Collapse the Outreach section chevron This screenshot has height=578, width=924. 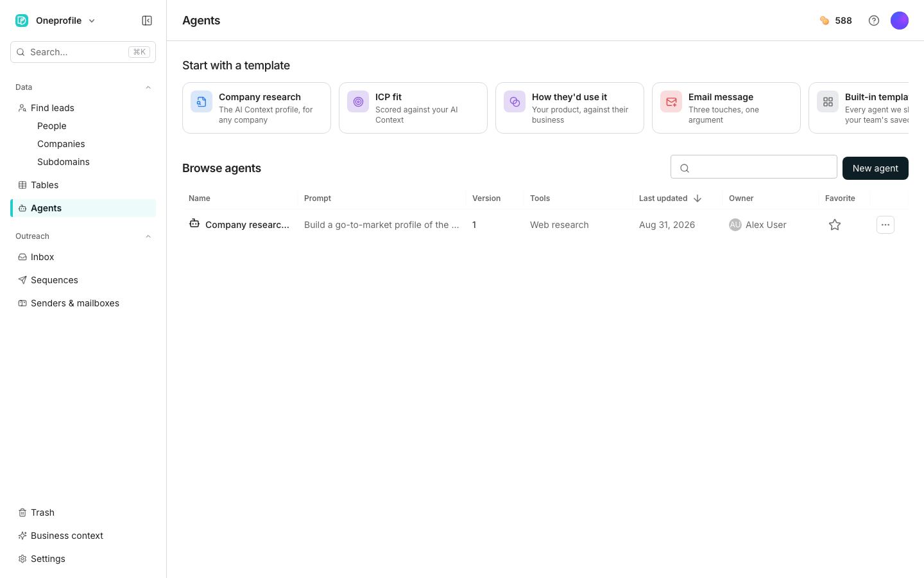148,236
